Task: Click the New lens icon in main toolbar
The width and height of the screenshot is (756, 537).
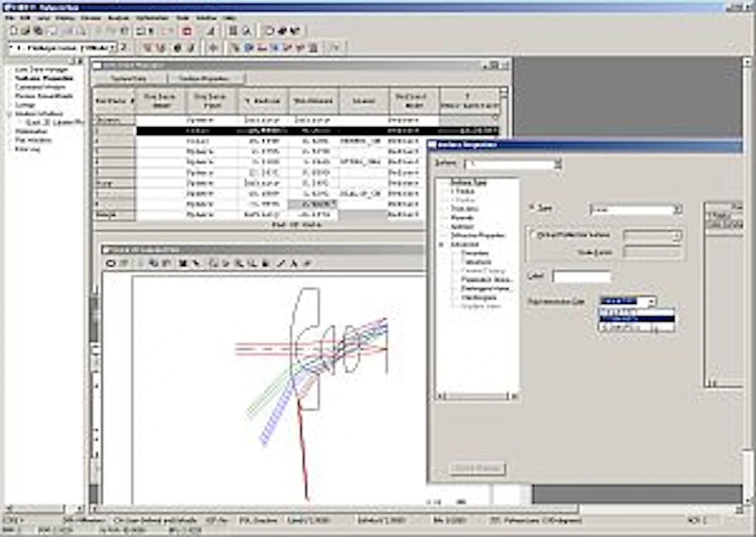Action: tap(13, 31)
